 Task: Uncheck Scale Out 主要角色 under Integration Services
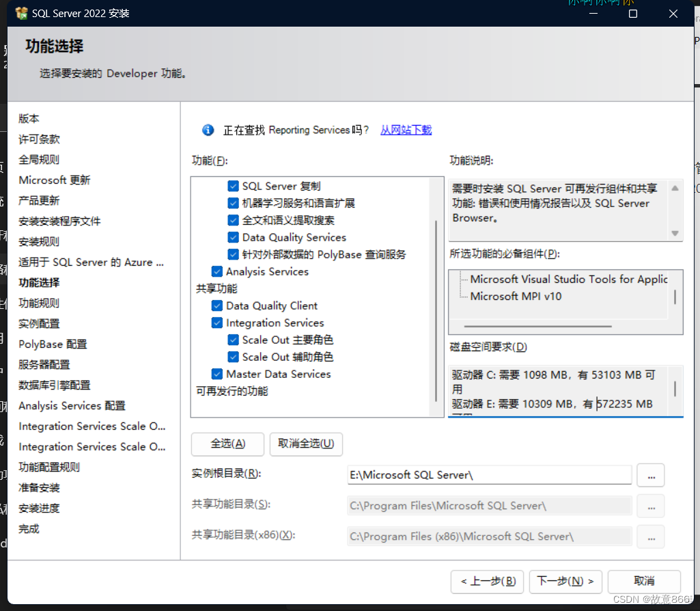234,340
